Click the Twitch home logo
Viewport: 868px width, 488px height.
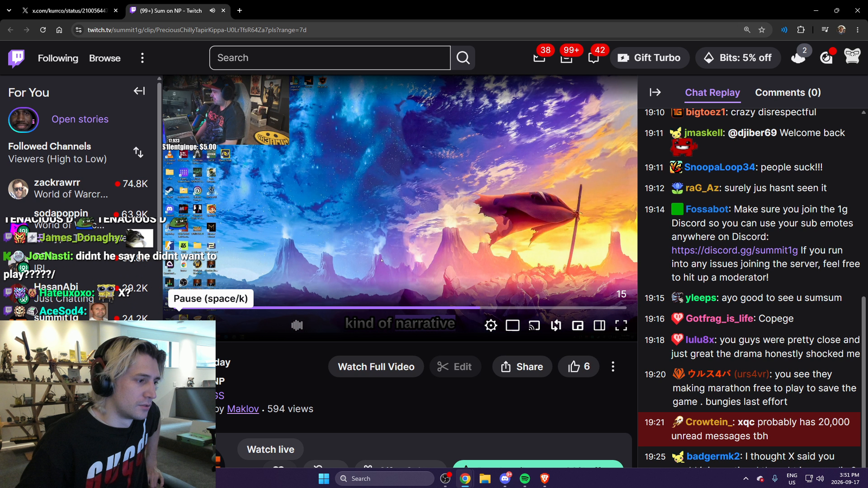[x=16, y=57]
